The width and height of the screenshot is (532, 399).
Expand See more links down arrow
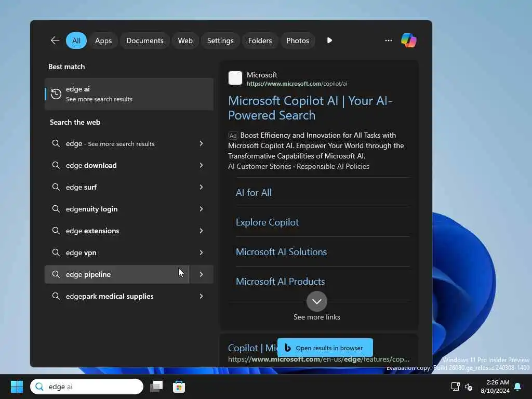click(x=316, y=301)
